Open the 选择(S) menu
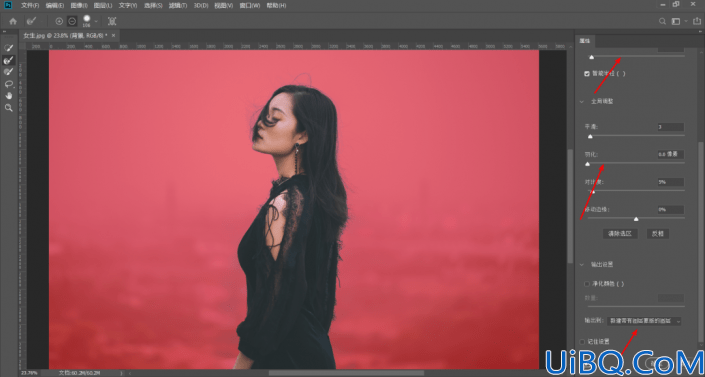The height and width of the screenshot is (377, 705). pos(153,5)
